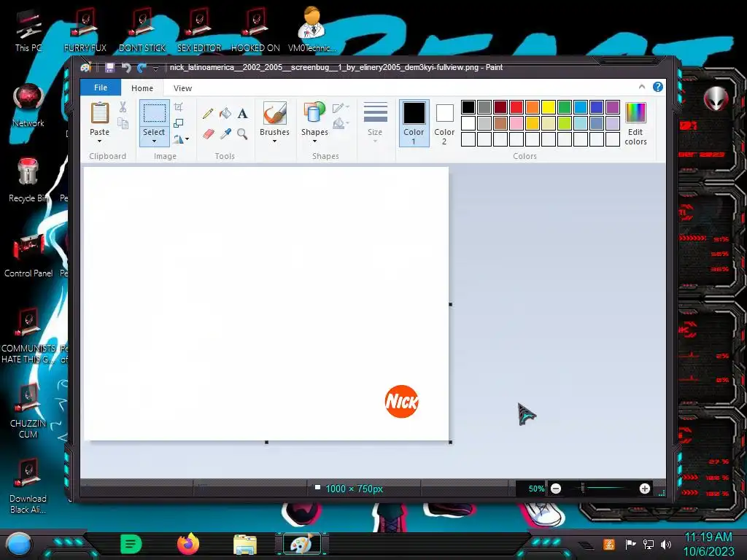Viewport: 747px width, 560px height.
Task: Expand the Select dropdown arrow
Action: pos(155,141)
